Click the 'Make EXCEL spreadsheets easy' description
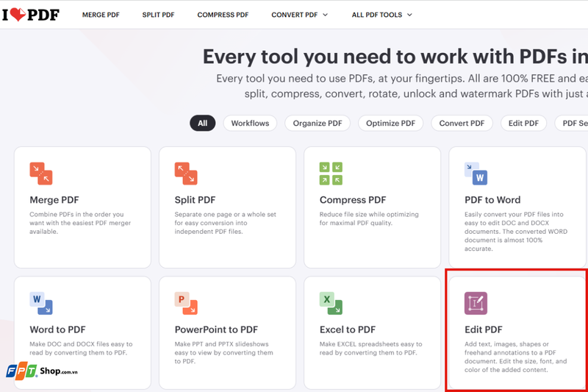This screenshot has height=392, width=588. coord(371,348)
